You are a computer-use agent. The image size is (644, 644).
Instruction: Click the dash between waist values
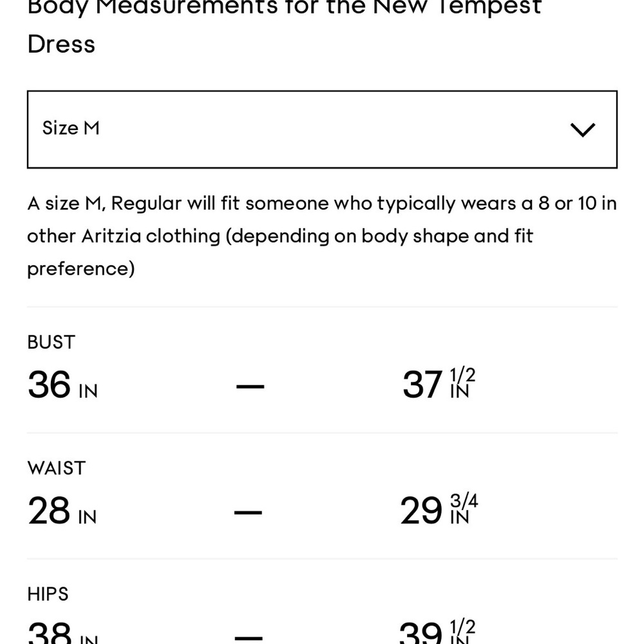248,512
